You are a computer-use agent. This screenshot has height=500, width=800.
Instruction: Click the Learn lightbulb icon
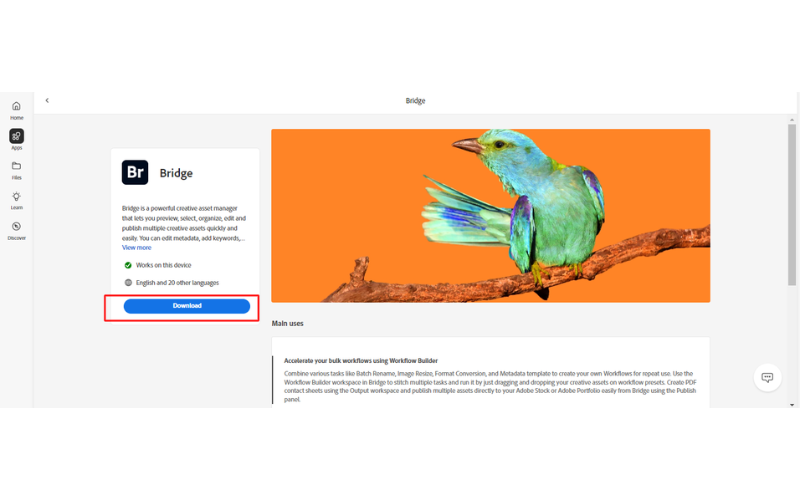tap(16, 196)
